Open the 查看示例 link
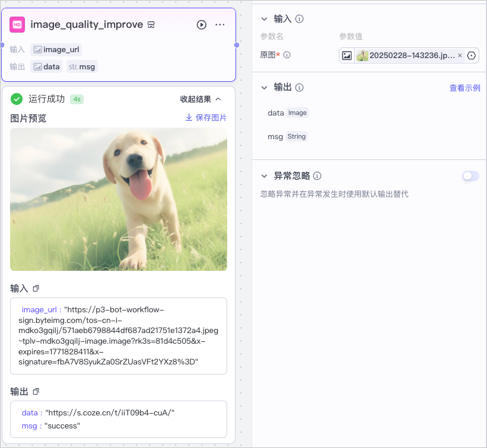The height and width of the screenshot is (448, 487). 464,88
